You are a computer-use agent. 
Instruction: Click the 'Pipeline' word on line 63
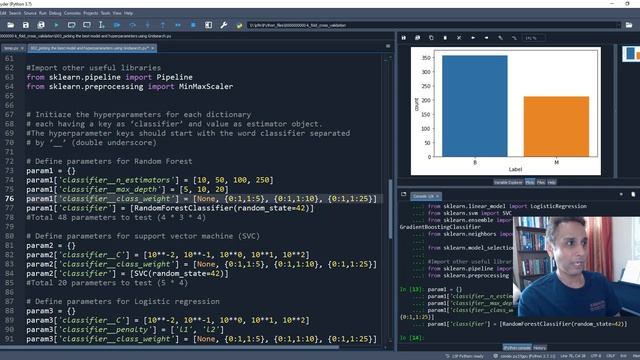click(x=174, y=77)
